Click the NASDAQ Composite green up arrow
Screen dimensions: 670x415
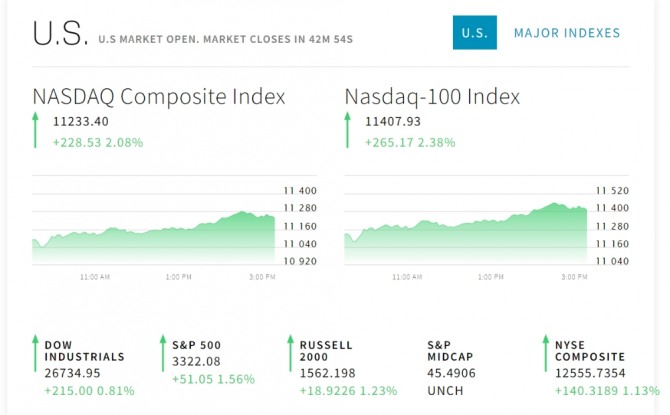tap(36, 131)
